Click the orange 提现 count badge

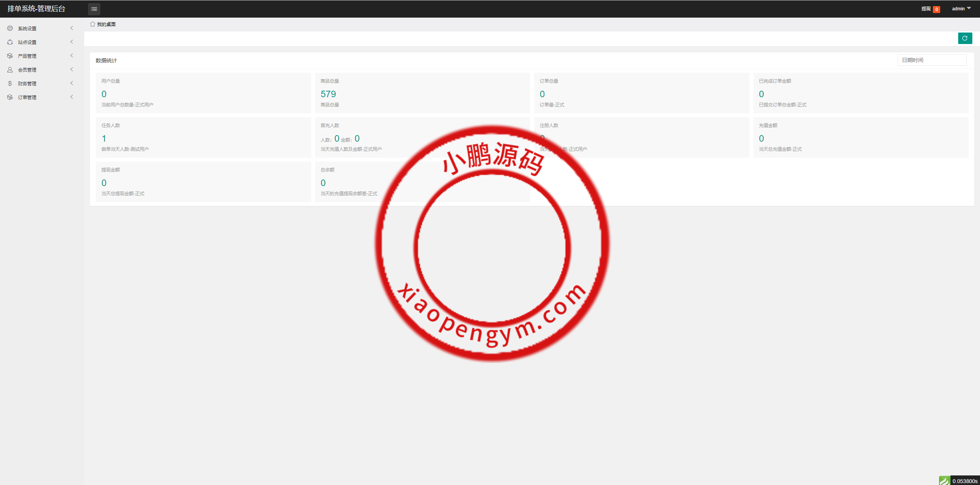point(936,10)
